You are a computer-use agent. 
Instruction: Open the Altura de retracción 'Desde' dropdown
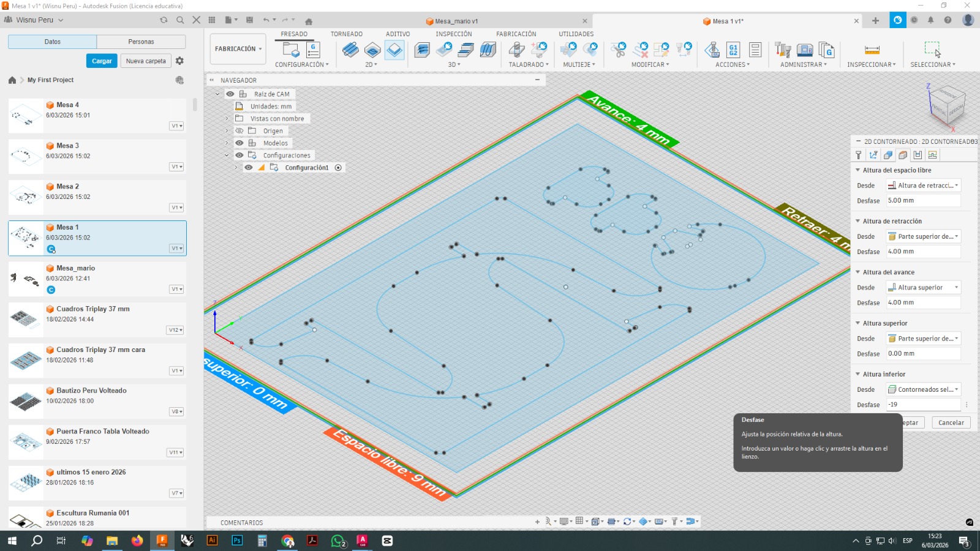(x=924, y=236)
